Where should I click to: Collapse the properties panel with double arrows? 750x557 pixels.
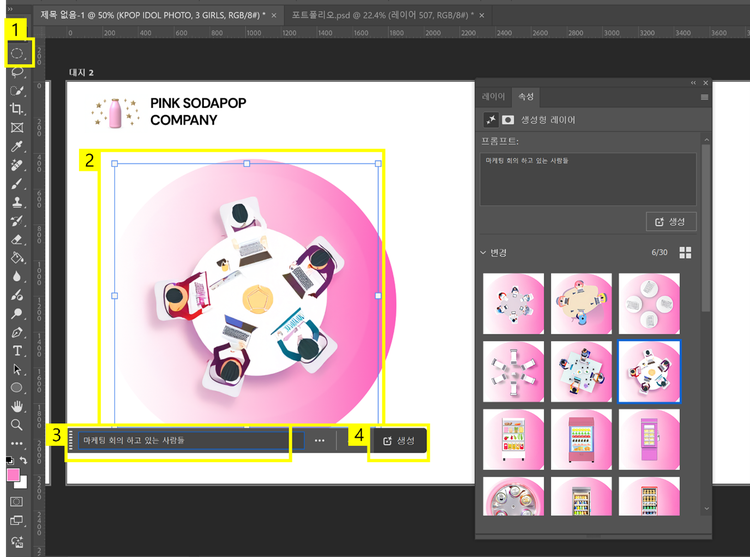(693, 83)
